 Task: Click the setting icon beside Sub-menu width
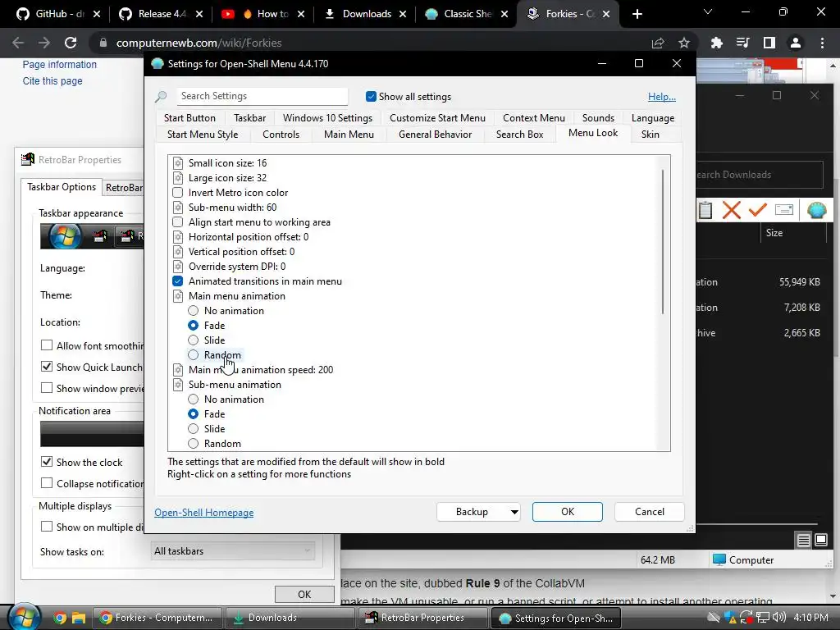[x=178, y=208]
